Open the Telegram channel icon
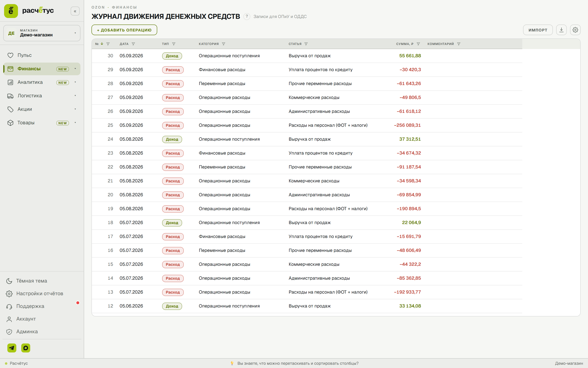Screen dimensions: 588x368 tap(12, 348)
